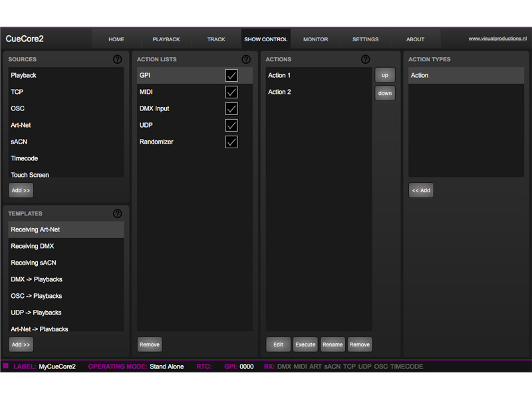Open help for the ACTIONS panel
Viewport: 532px width, 399px height.
pyautogui.click(x=365, y=59)
